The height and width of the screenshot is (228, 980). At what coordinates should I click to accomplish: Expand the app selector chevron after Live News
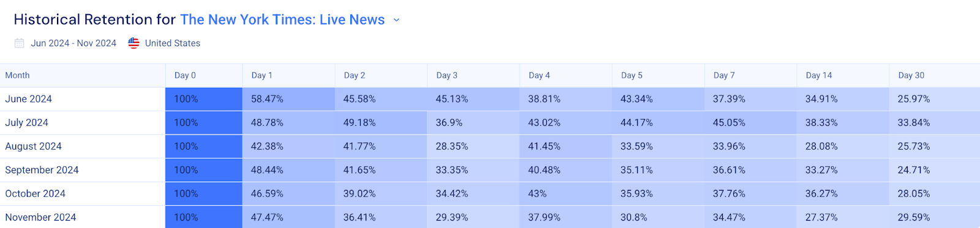396,20
